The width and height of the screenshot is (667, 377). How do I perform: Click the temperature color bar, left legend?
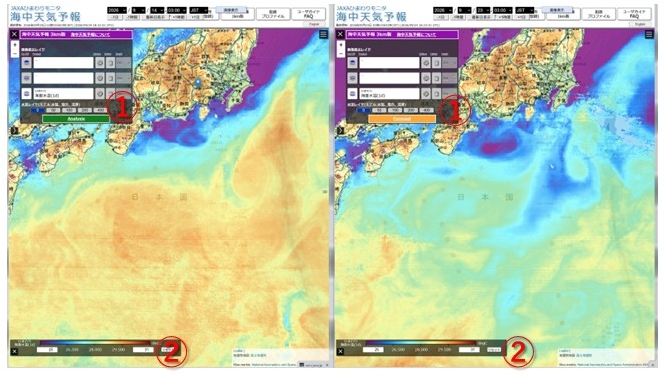[x=96, y=343]
